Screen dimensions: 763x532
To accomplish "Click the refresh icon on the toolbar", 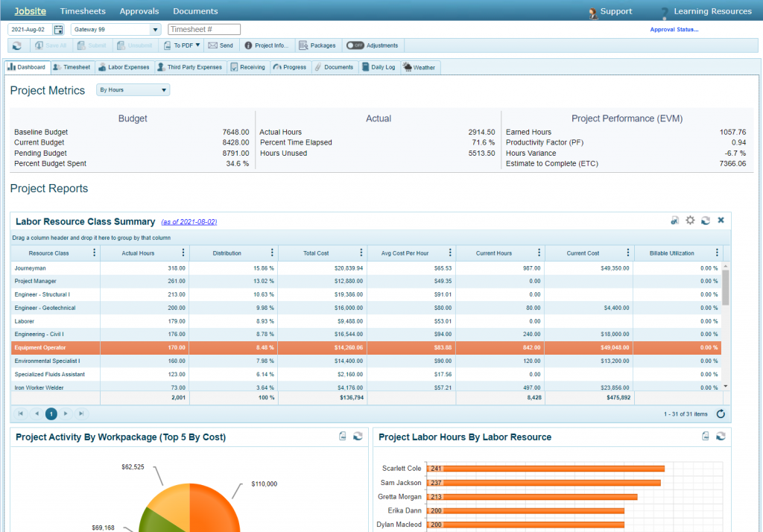I will [16, 45].
